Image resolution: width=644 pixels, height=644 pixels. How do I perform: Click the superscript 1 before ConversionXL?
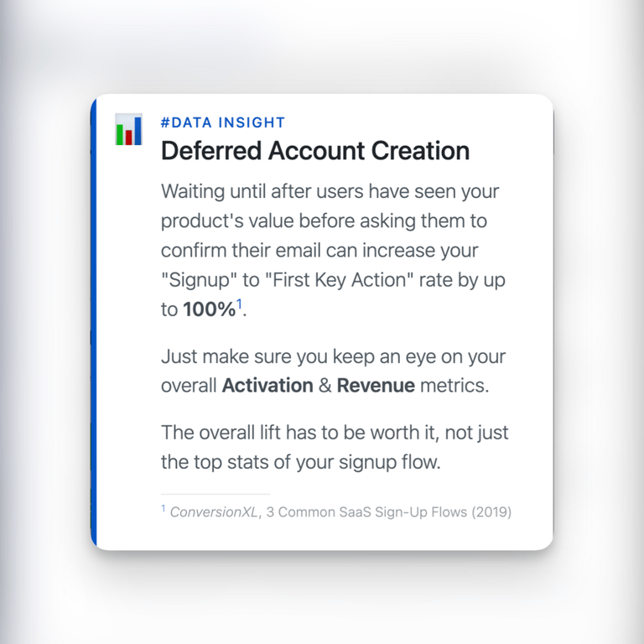[x=164, y=508]
